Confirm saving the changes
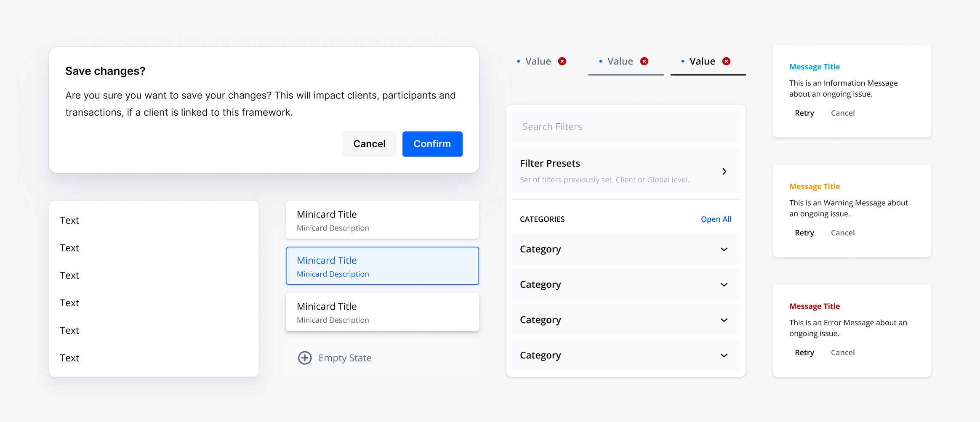The width and height of the screenshot is (980, 422). pyautogui.click(x=432, y=144)
